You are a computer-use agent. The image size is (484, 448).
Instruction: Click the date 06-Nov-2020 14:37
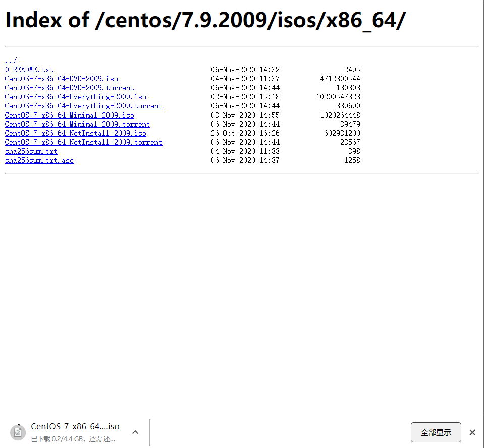245,161
